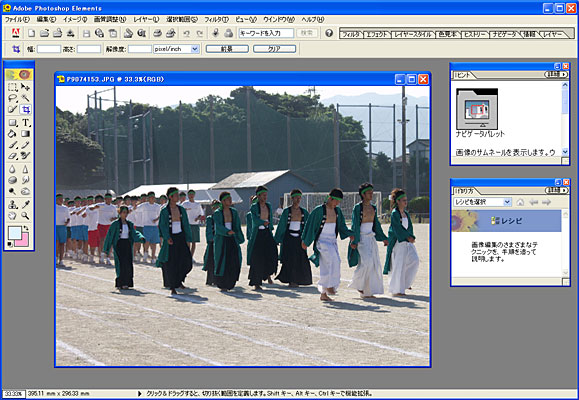579x400 pixels.
Task: Focus the keyword search input field
Action: point(266,33)
